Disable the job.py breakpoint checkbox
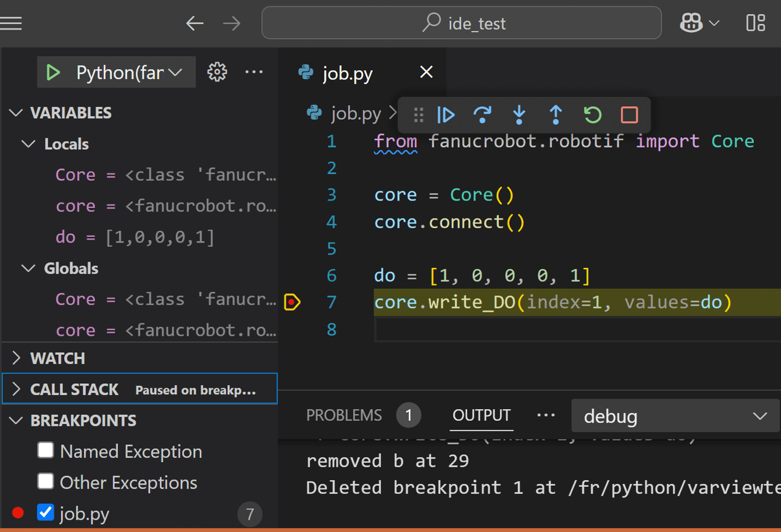This screenshot has height=532, width=781. click(45, 512)
